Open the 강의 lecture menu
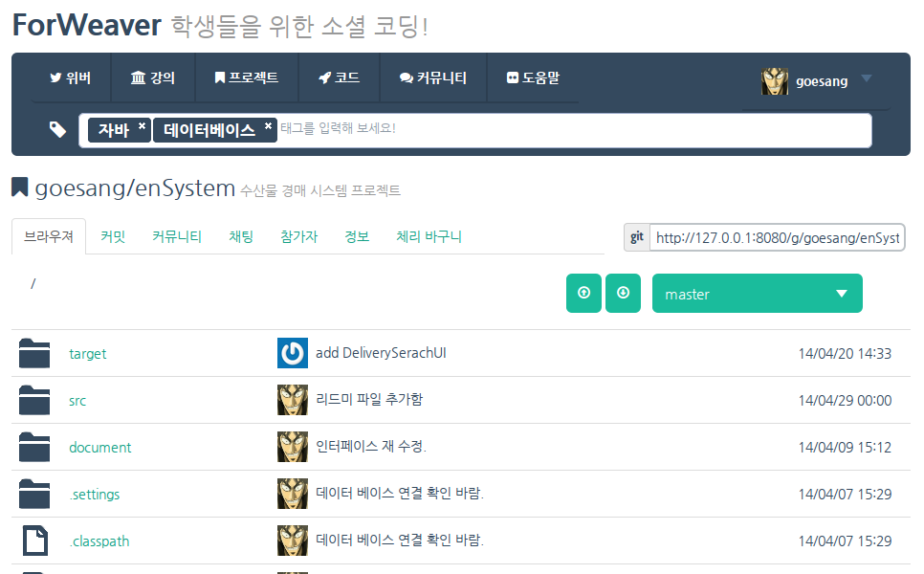 pyautogui.click(x=153, y=77)
